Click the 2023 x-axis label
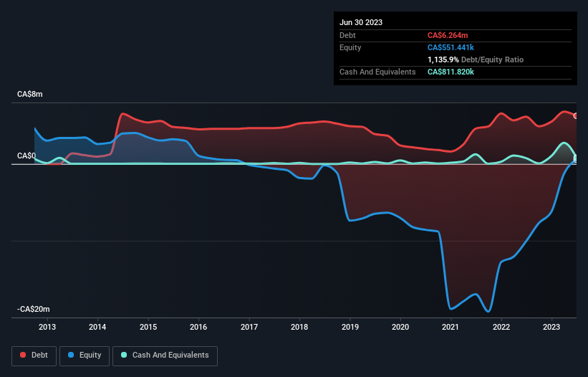 click(x=551, y=327)
